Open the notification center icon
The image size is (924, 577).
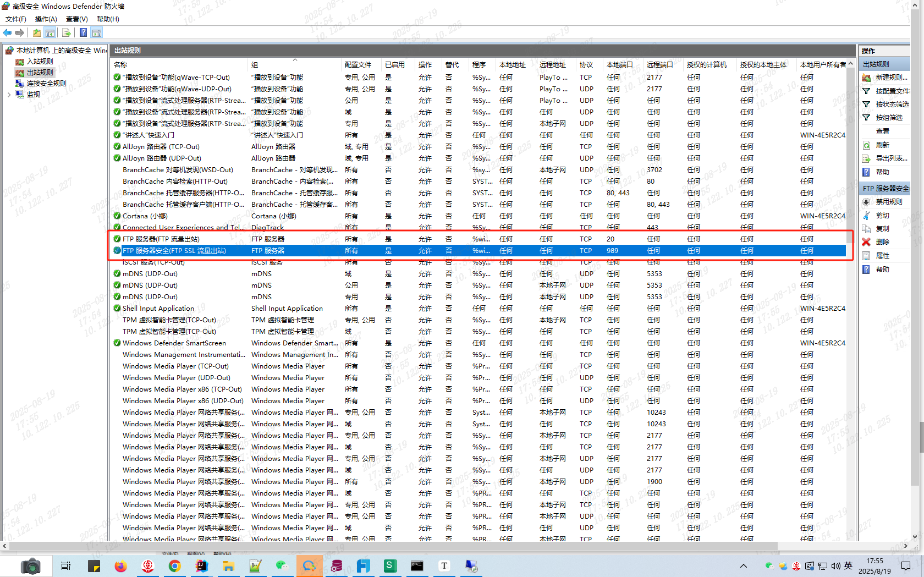[906, 565]
